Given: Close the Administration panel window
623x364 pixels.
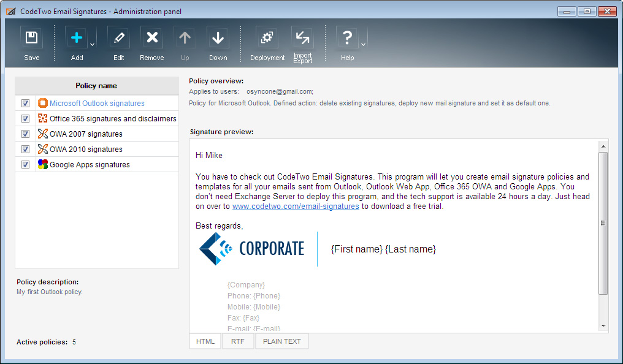Looking at the screenshot, I should [x=607, y=12].
